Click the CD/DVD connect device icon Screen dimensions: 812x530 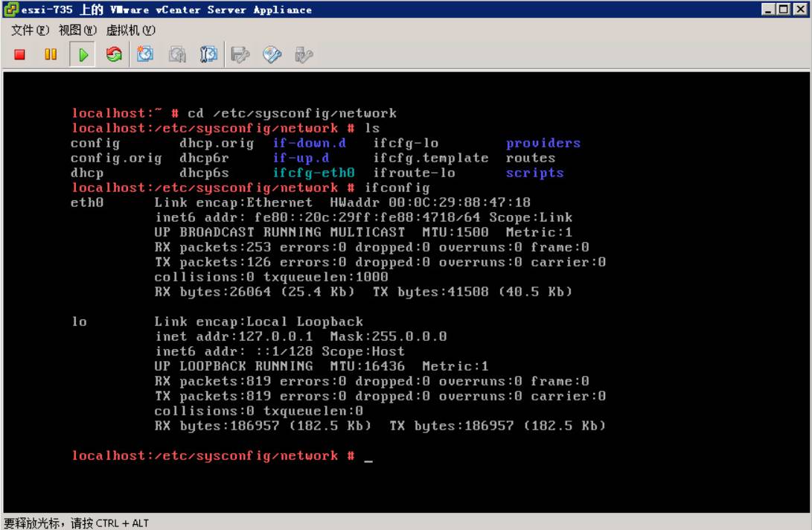272,54
